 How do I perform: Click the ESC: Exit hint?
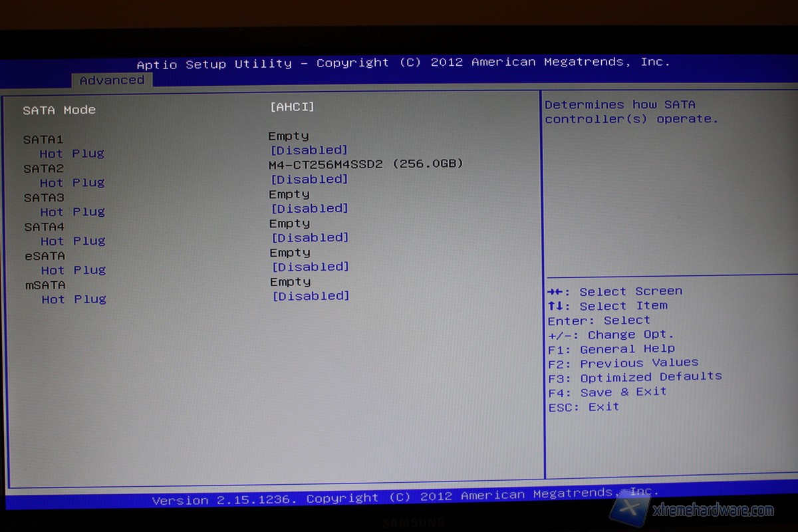pyautogui.click(x=583, y=407)
